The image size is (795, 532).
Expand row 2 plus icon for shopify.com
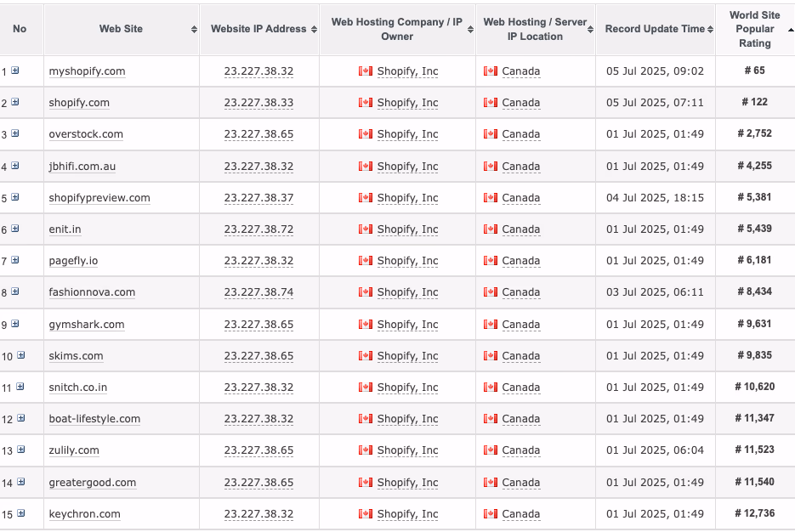pyautogui.click(x=15, y=102)
